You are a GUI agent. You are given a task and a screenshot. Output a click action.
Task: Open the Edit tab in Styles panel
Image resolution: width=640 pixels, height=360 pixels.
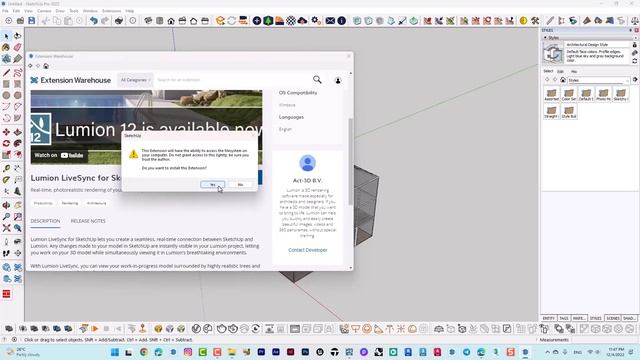[560, 71]
